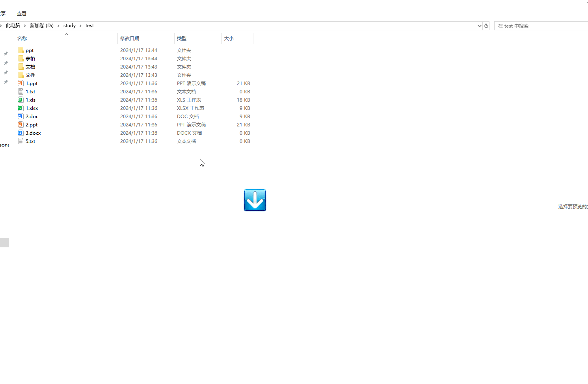Select the 5.txt text file icon
The image size is (588, 384).
pos(20,141)
